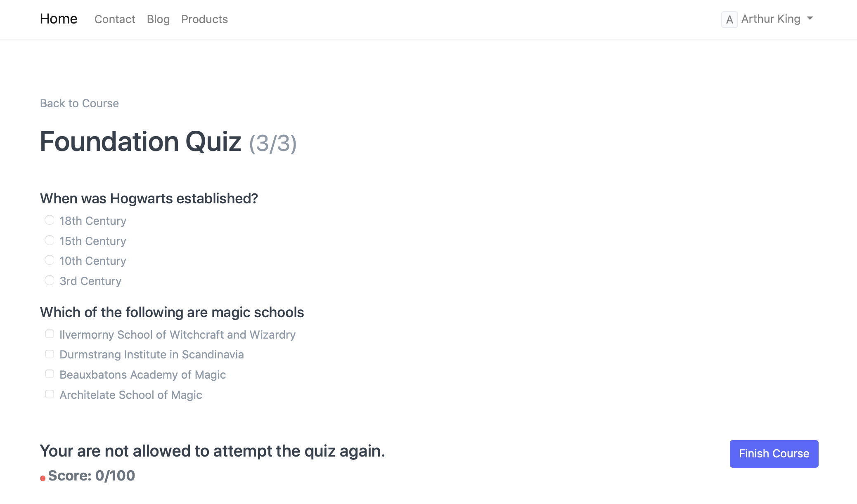Open the Arthur King account menu
857x504 pixels.
pyautogui.click(x=770, y=19)
